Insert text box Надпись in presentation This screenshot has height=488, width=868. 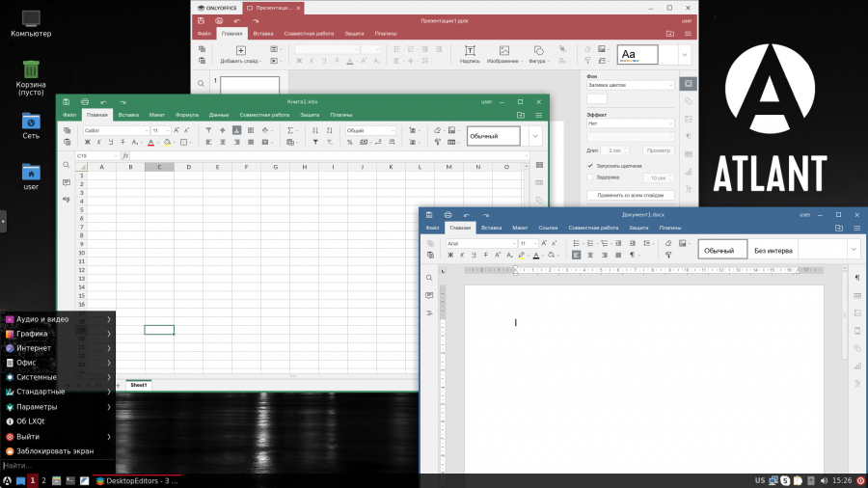470,54
